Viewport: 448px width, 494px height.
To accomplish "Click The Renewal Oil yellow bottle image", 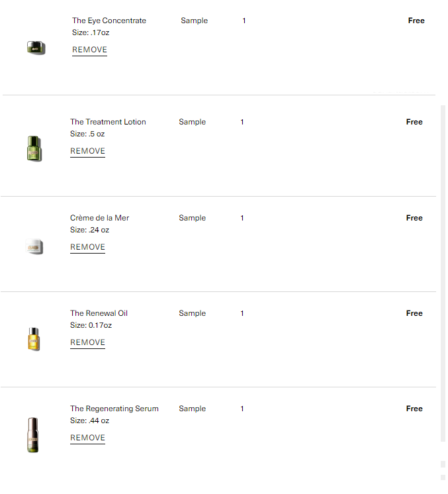I will point(34,339).
